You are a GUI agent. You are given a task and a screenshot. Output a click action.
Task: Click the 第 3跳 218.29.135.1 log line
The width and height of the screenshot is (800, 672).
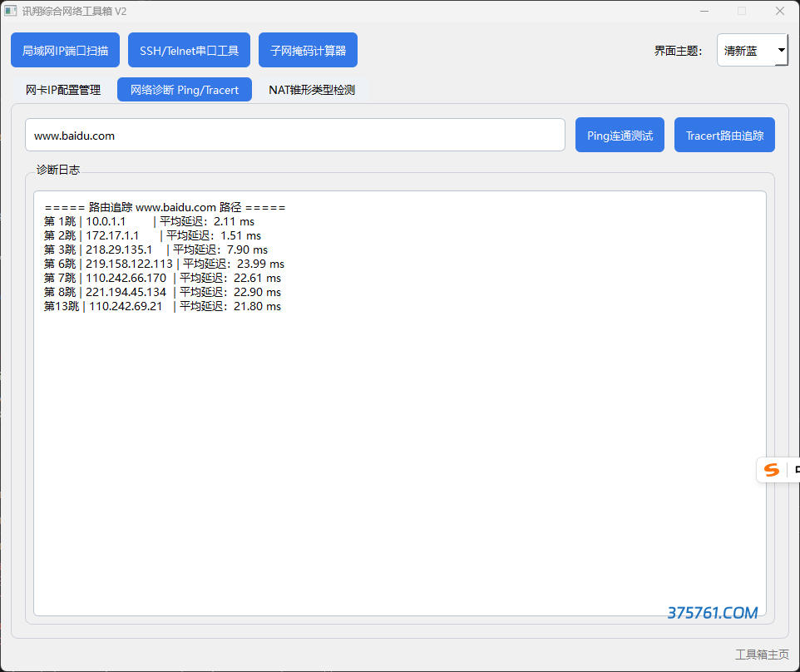point(156,250)
